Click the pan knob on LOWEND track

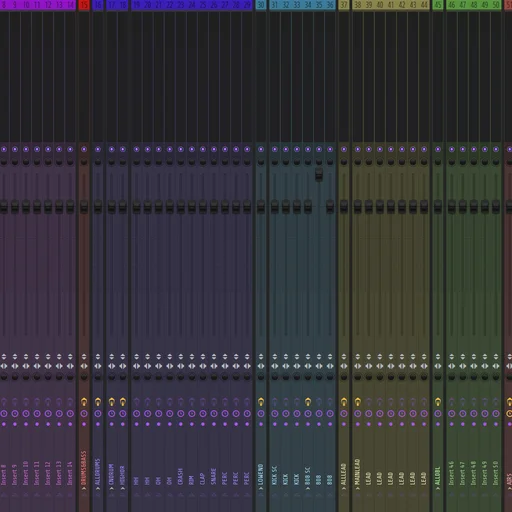pos(261,162)
